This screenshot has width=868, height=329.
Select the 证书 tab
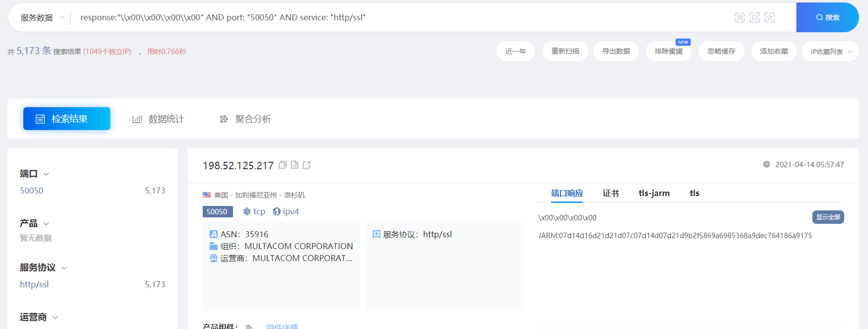(x=611, y=193)
